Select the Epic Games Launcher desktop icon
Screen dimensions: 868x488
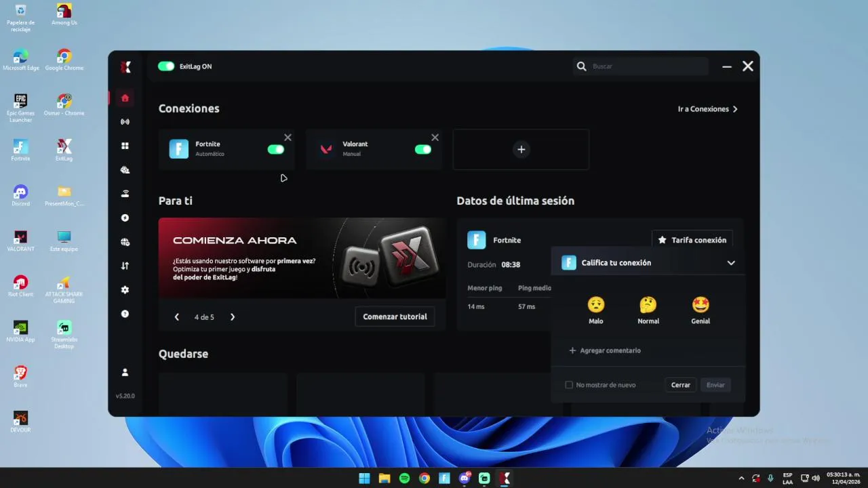[x=21, y=108]
